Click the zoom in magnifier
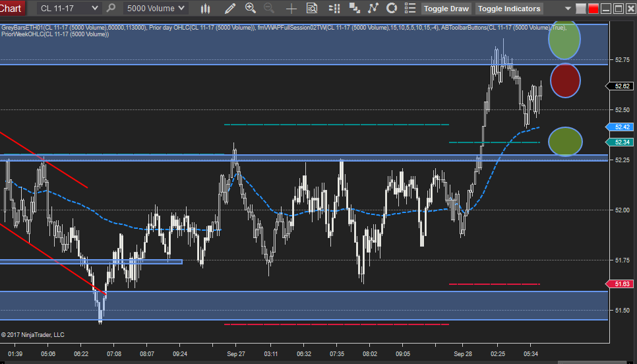 (251, 8)
